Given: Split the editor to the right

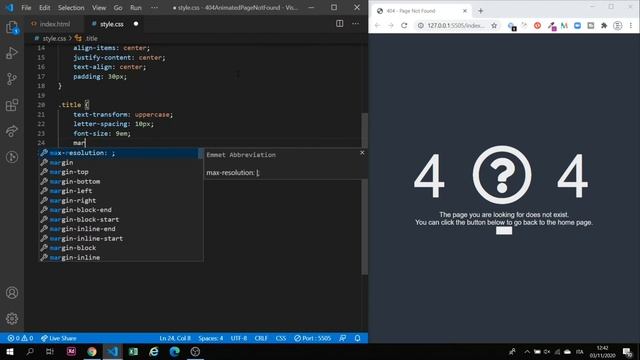Looking at the screenshot, I should pos(339,24).
